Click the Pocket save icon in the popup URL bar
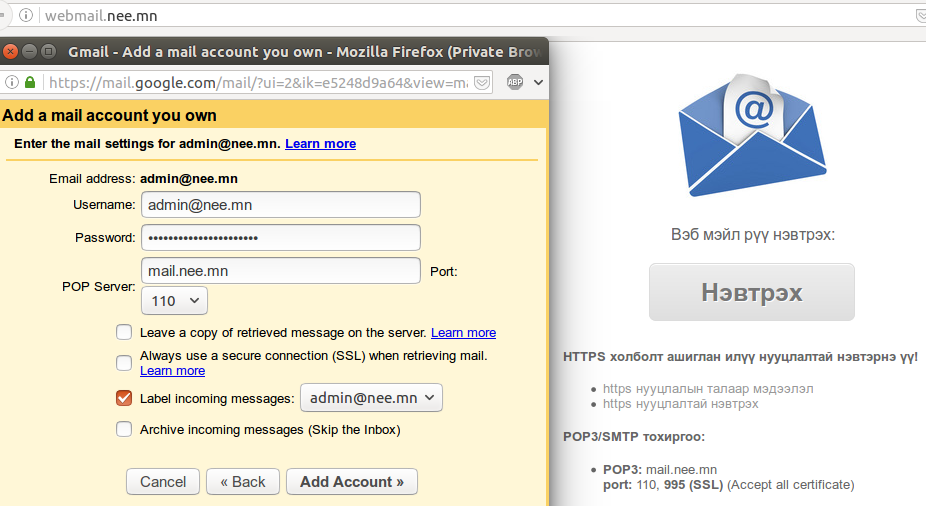Screen dimensions: 926x506 coord(482,83)
